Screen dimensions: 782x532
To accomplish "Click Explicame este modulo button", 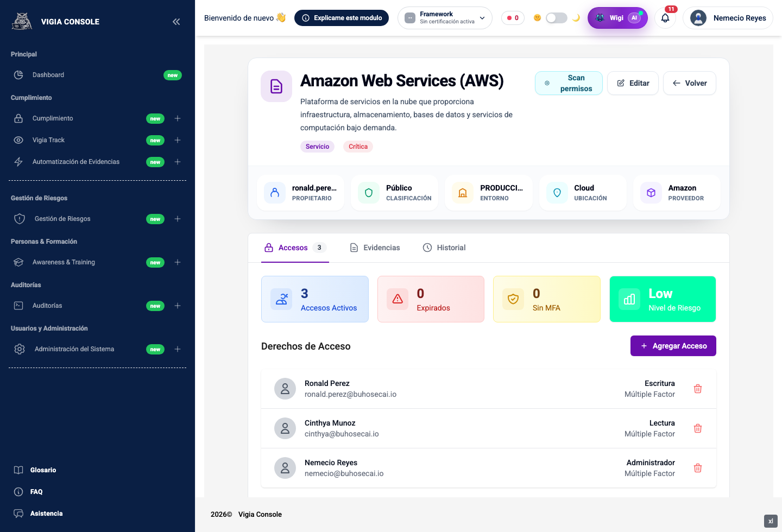I will tap(342, 18).
